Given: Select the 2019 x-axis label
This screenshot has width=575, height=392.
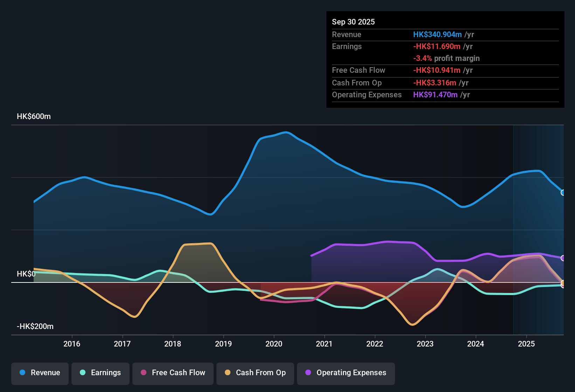Looking at the screenshot, I should [x=223, y=344].
